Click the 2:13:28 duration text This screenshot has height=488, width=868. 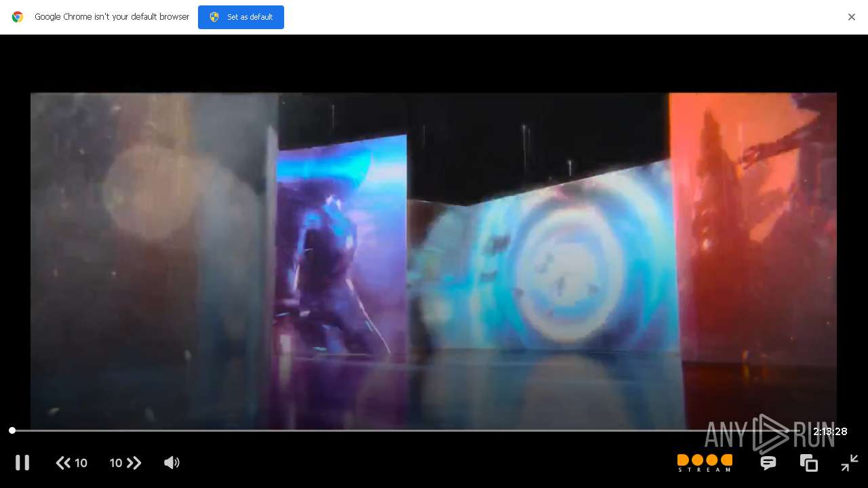coord(830,432)
